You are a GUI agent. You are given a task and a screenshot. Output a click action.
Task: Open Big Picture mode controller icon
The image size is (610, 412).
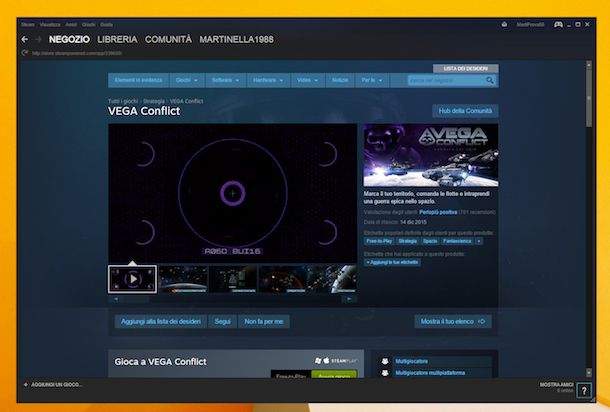558,25
